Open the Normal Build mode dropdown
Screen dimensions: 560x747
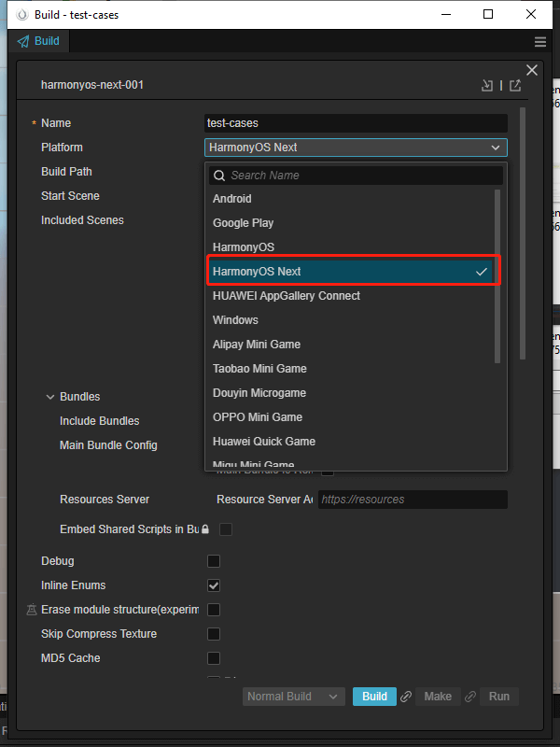click(x=293, y=697)
